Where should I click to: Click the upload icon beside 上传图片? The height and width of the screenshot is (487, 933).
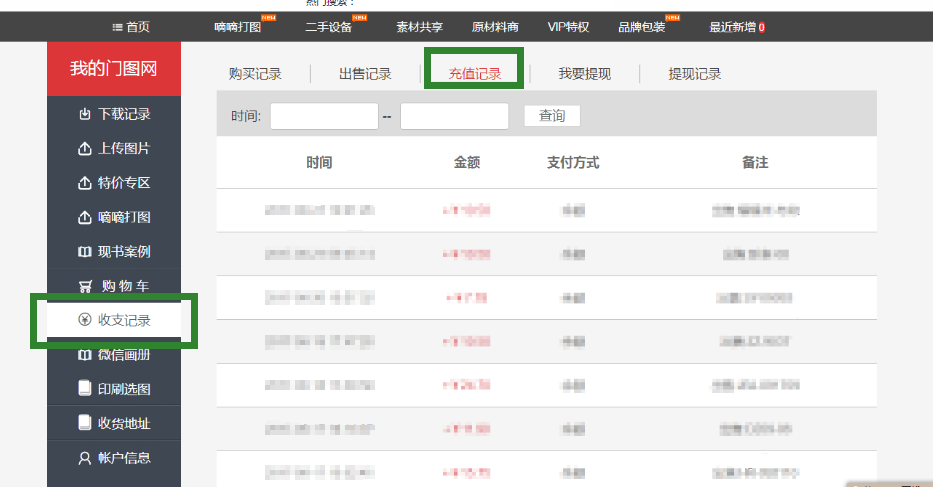[85, 149]
